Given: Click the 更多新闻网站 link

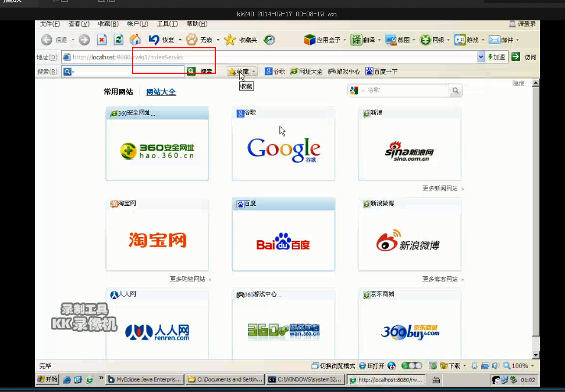Looking at the screenshot, I should tap(440, 188).
